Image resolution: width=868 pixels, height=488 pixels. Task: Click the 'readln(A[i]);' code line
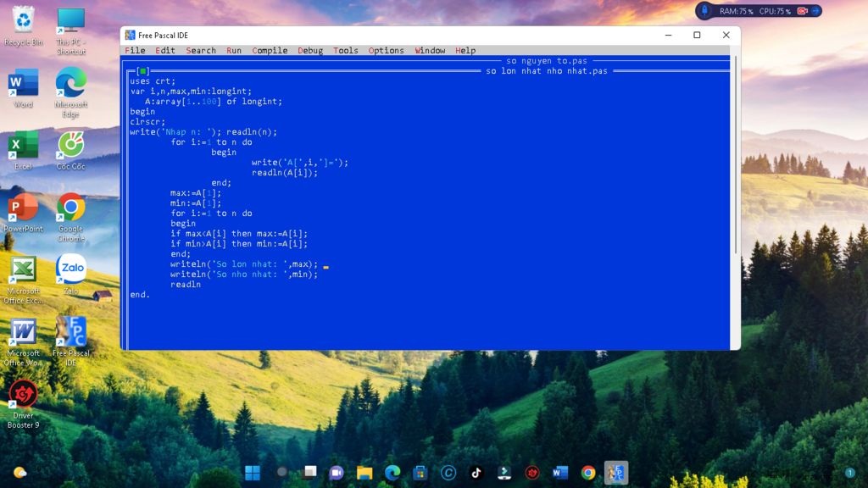285,173
